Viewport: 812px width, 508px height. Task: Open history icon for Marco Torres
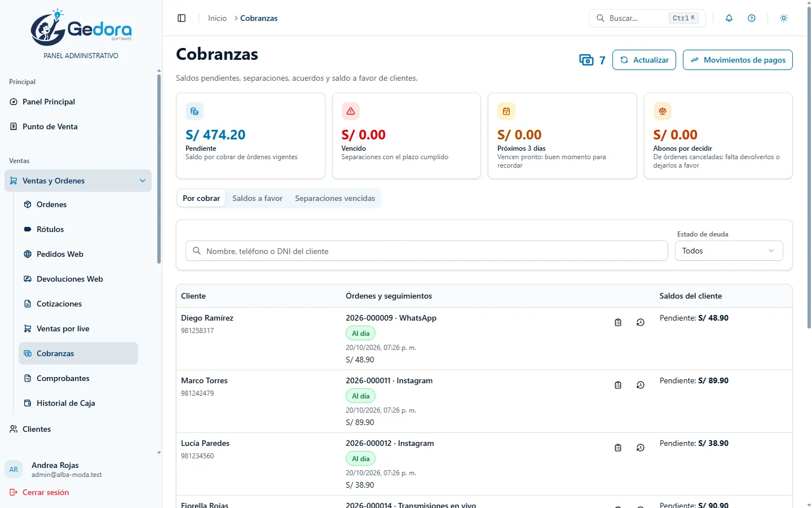[x=641, y=385]
